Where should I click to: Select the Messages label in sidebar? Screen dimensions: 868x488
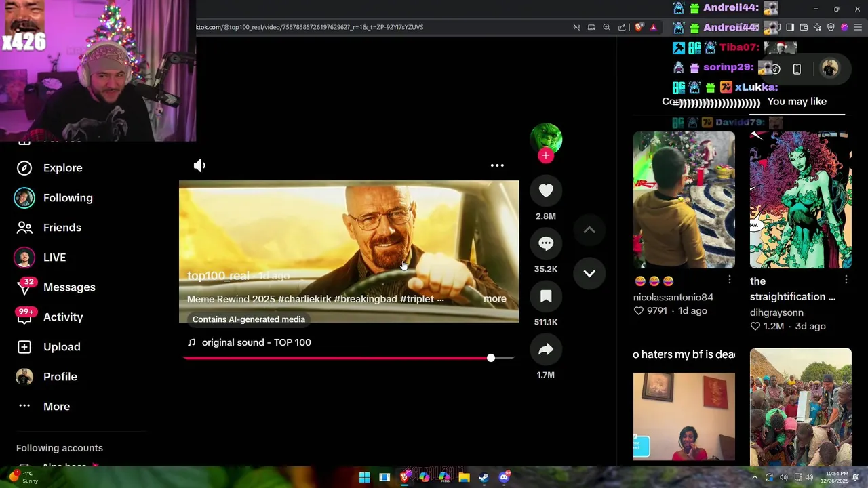69,287
